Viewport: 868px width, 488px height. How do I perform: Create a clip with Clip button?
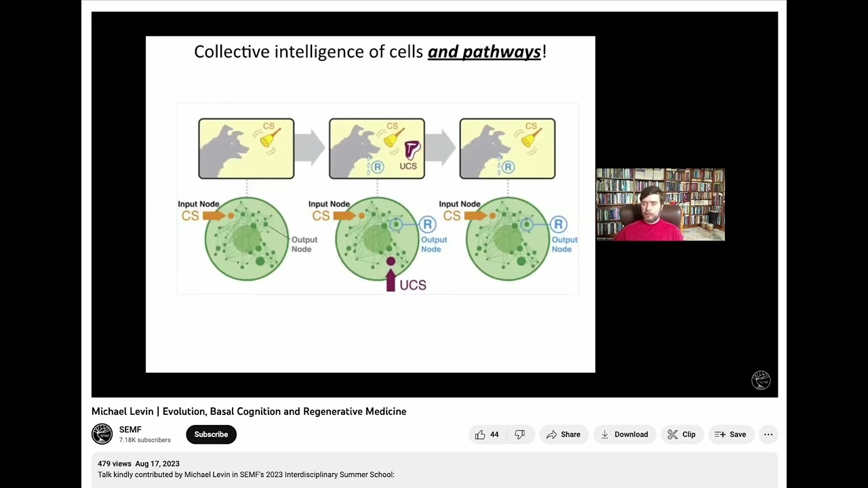tap(682, 434)
